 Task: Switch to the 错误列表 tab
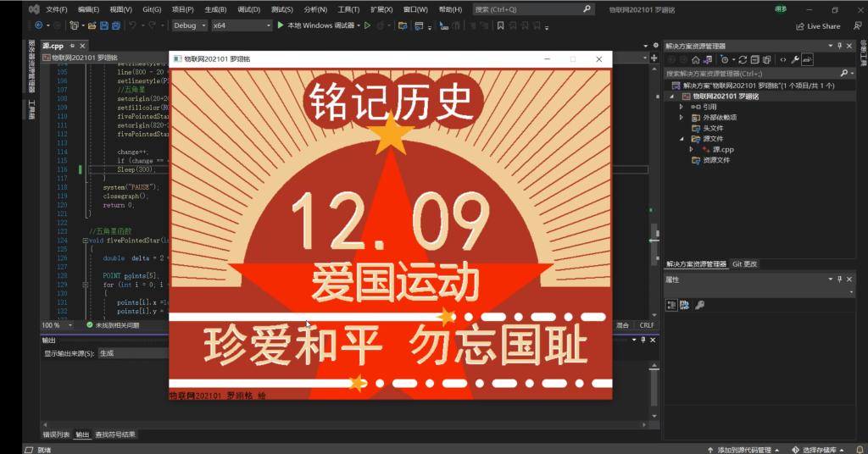pyautogui.click(x=56, y=435)
